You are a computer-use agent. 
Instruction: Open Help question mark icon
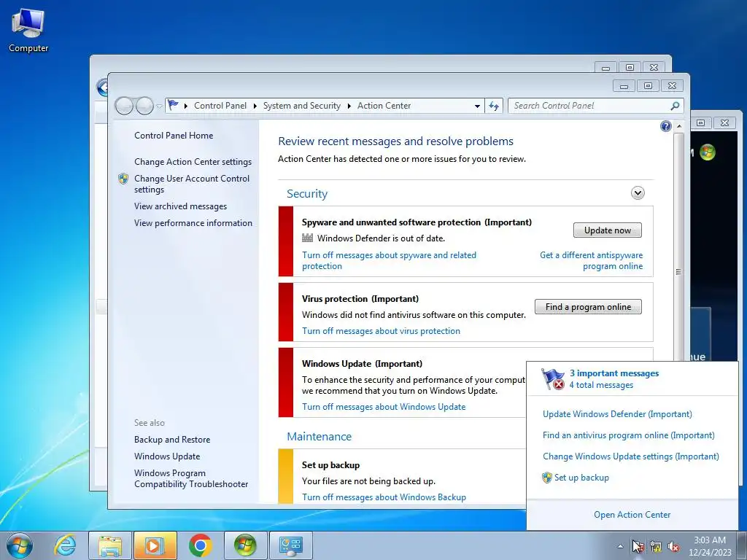pyautogui.click(x=666, y=126)
